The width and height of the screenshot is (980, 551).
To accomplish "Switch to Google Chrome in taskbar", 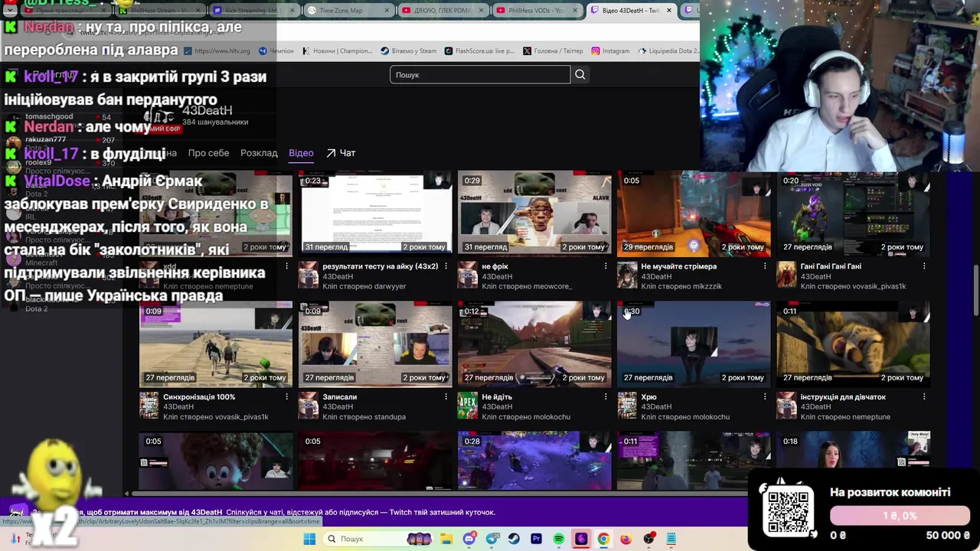I will click(603, 539).
